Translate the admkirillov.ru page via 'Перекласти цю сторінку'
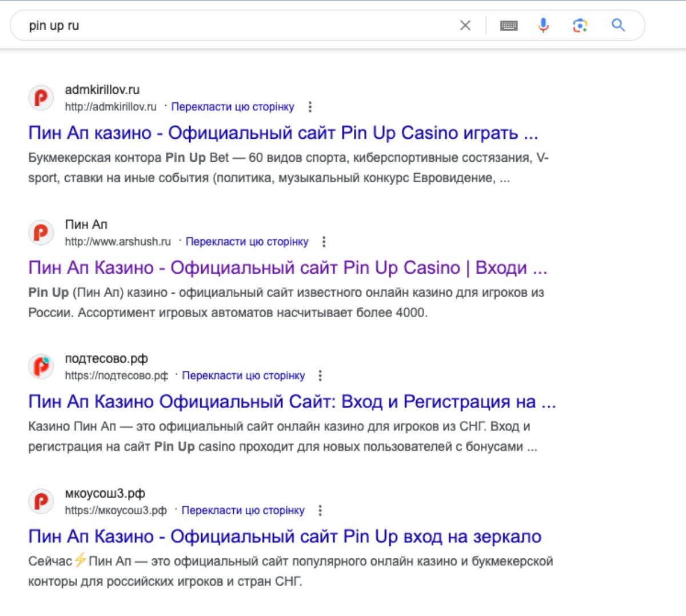This screenshot has height=616, width=686. [233, 107]
